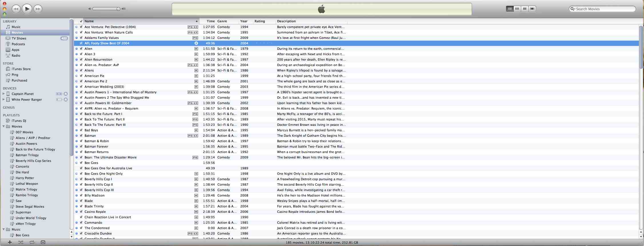Image resolution: width=644 pixels, height=246 pixels.
Task: Show the artwork viewer panel
Action: (x=43, y=242)
